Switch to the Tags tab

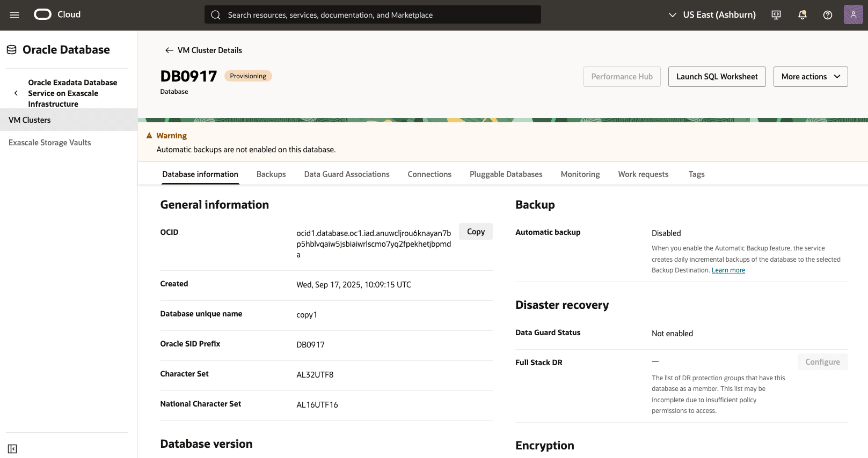point(697,174)
